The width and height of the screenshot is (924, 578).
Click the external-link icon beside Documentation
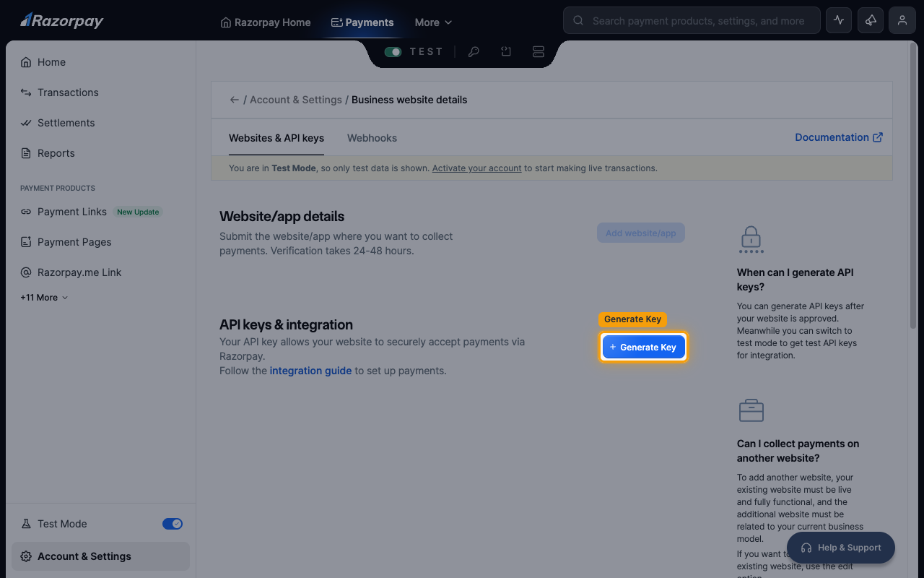(878, 137)
